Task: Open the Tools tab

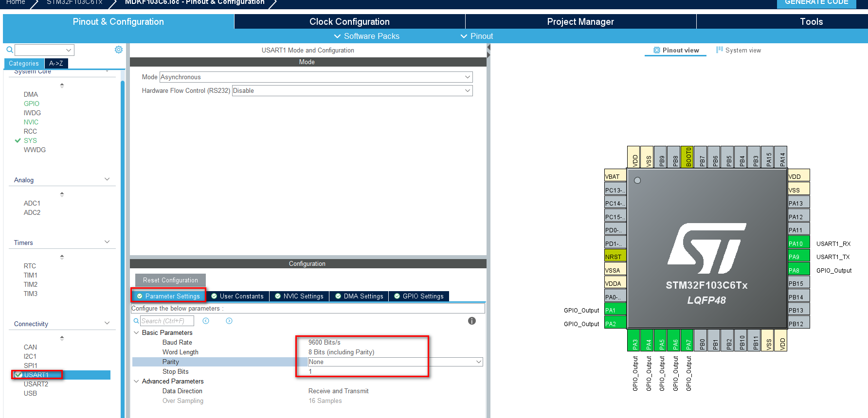Action: [811, 21]
